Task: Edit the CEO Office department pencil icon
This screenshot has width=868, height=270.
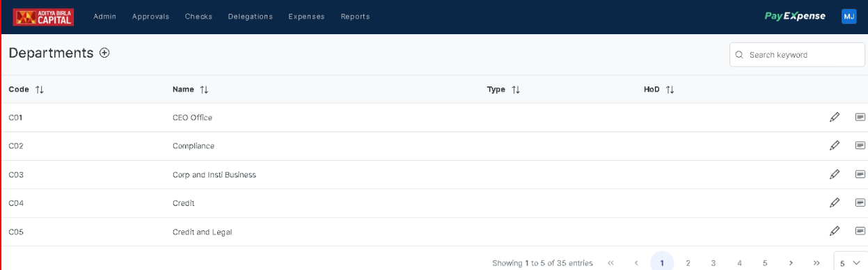Action: pos(835,117)
